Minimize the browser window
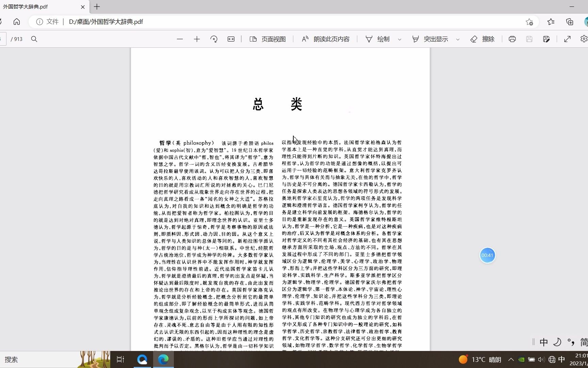 pos(572,7)
